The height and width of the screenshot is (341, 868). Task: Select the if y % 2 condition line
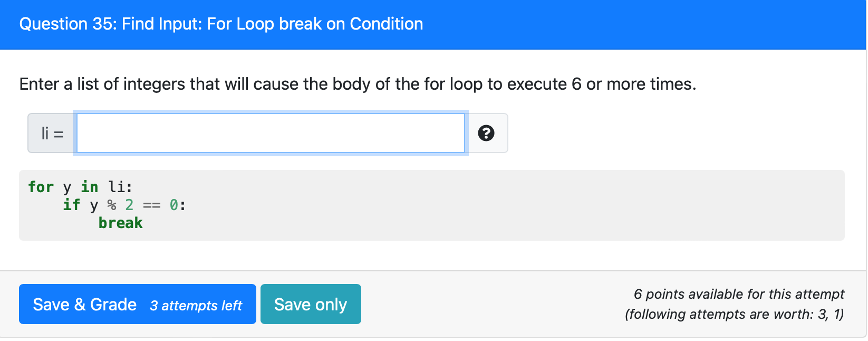point(122,204)
